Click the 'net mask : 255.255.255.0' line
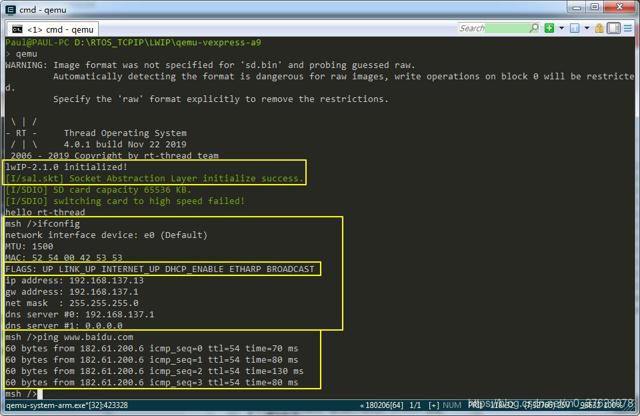 click(72, 303)
